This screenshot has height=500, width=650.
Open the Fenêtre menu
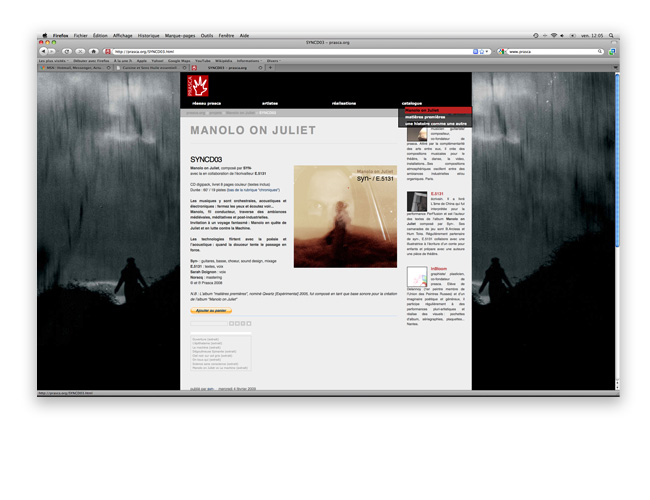tap(226, 36)
